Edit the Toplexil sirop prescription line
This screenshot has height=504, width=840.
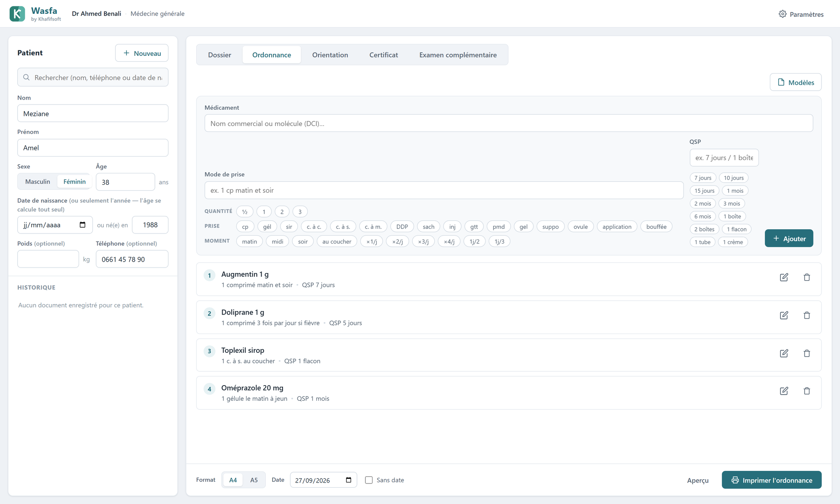pos(784,353)
